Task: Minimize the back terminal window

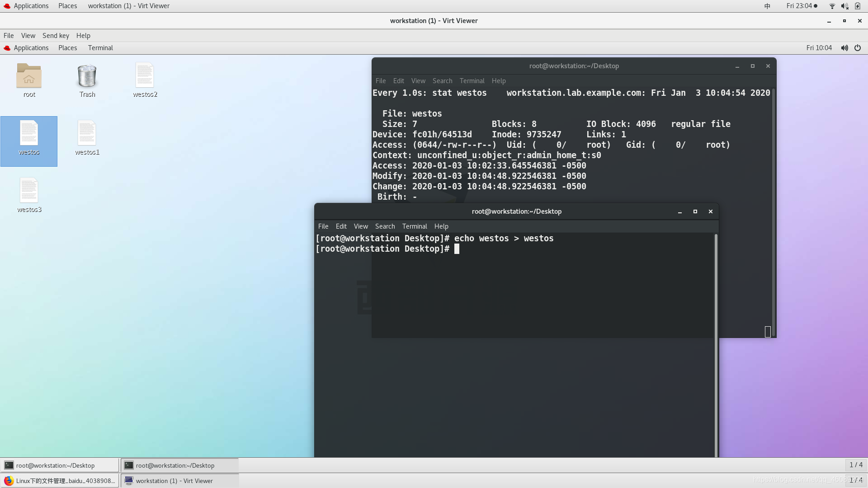Action: (x=737, y=66)
